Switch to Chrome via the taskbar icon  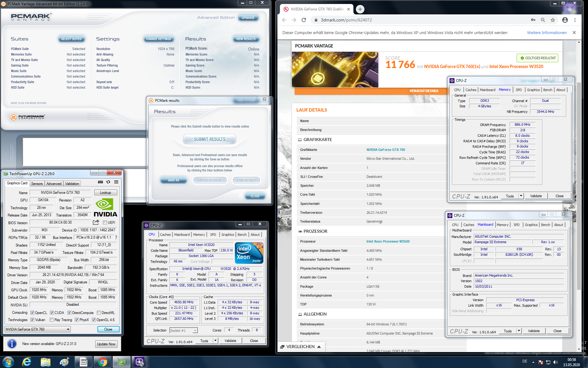pyautogui.click(x=102, y=362)
